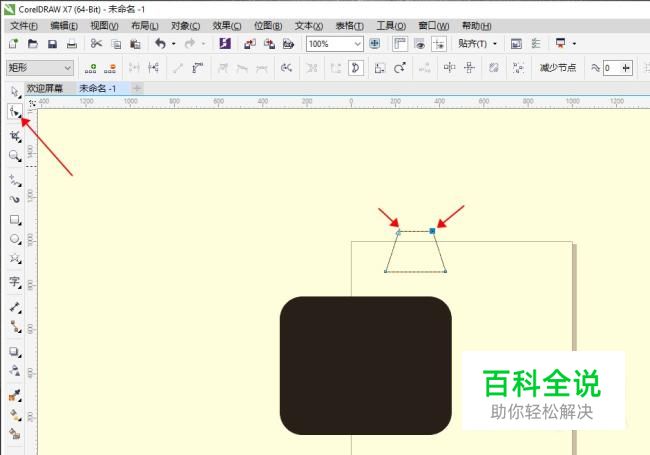Screen dimensions: 650x455
Task: Open the 工具(O) menu
Action: pos(391,26)
